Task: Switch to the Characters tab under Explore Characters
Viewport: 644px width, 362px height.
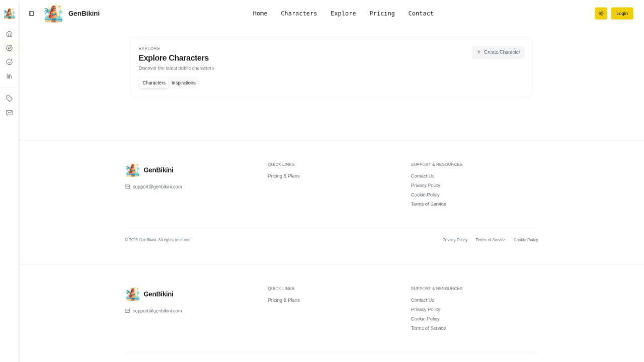Action: pyautogui.click(x=154, y=83)
